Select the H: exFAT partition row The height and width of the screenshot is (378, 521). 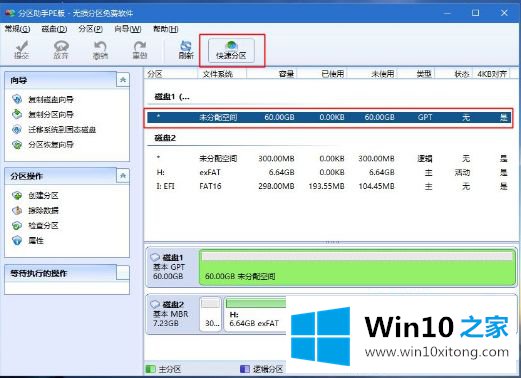pos(329,172)
